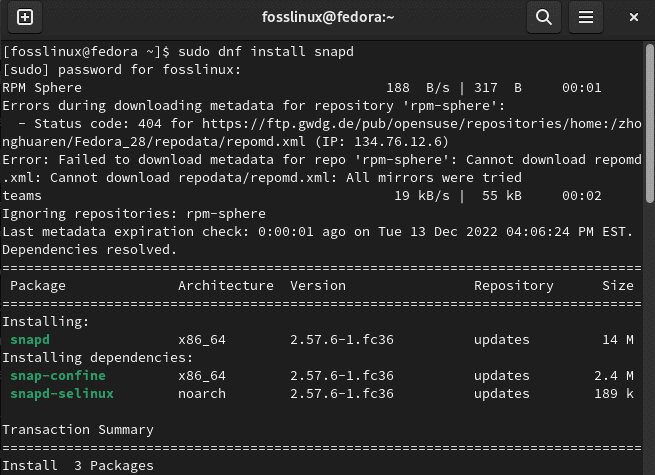Click the 'teams' repository line
Viewport: 655px width, 475px height.
point(302,196)
